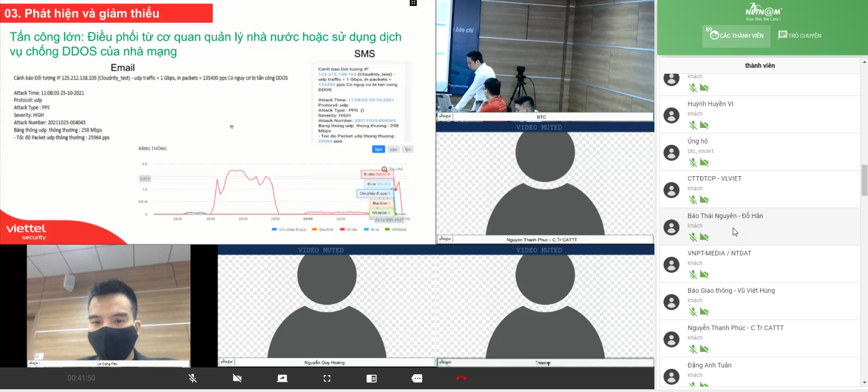Click camera-off icon for Huỳnh Huyền Vi
Viewport: 868px width, 392px height.
click(x=704, y=125)
